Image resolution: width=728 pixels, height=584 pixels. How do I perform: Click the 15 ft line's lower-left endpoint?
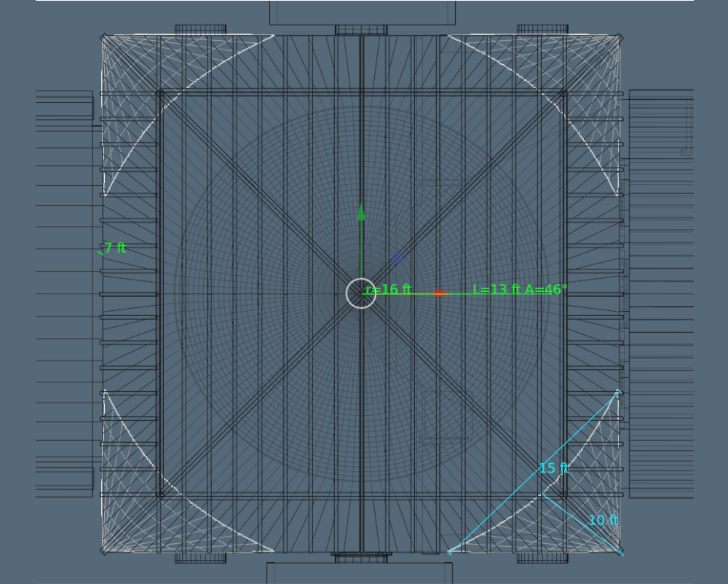[449, 553]
